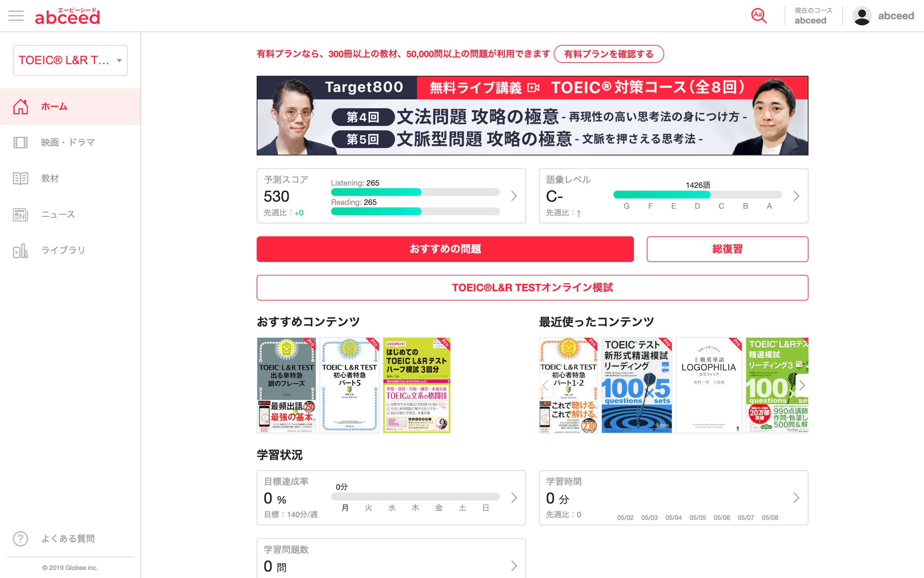Click the 05/08 date label
Image resolution: width=924 pixels, height=578 pixels.
pyautogui.click(x=770, y=518)
